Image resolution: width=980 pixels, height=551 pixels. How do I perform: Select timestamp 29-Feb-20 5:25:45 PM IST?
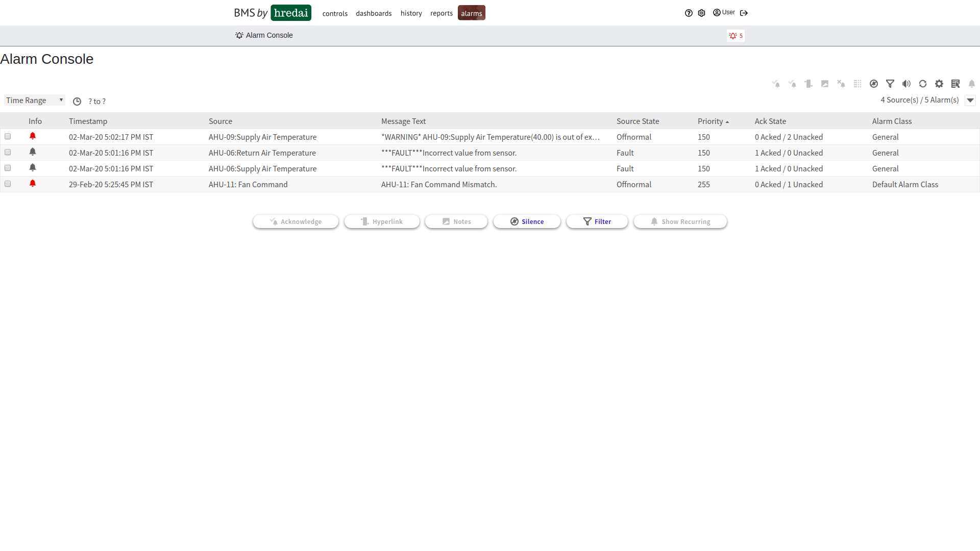[x=111, y=185]
